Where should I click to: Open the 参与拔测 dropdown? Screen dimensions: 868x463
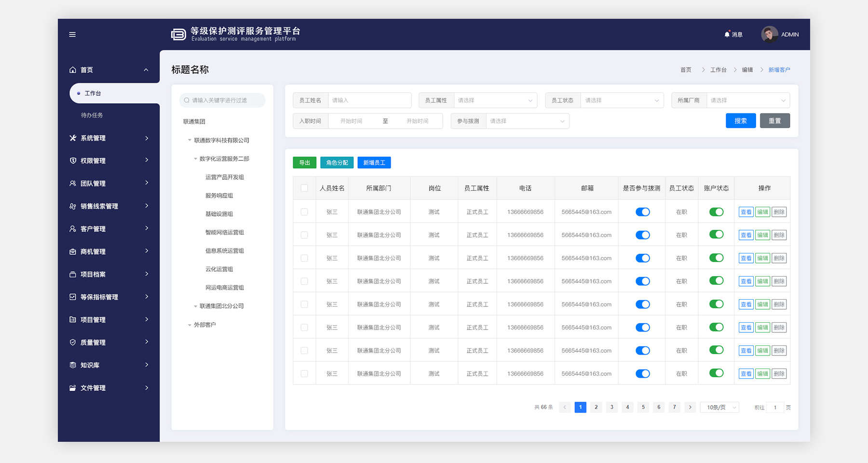tap(528, 121)
